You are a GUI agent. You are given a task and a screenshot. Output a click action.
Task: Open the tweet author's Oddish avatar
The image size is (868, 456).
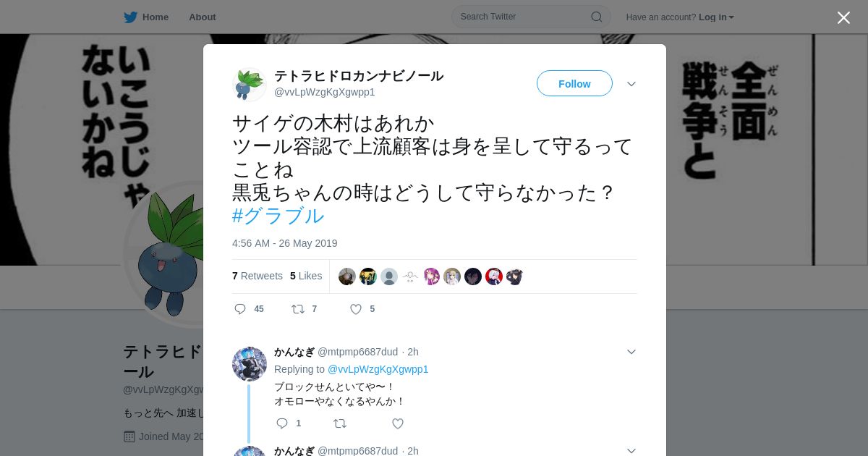click(x=249, y=84)
